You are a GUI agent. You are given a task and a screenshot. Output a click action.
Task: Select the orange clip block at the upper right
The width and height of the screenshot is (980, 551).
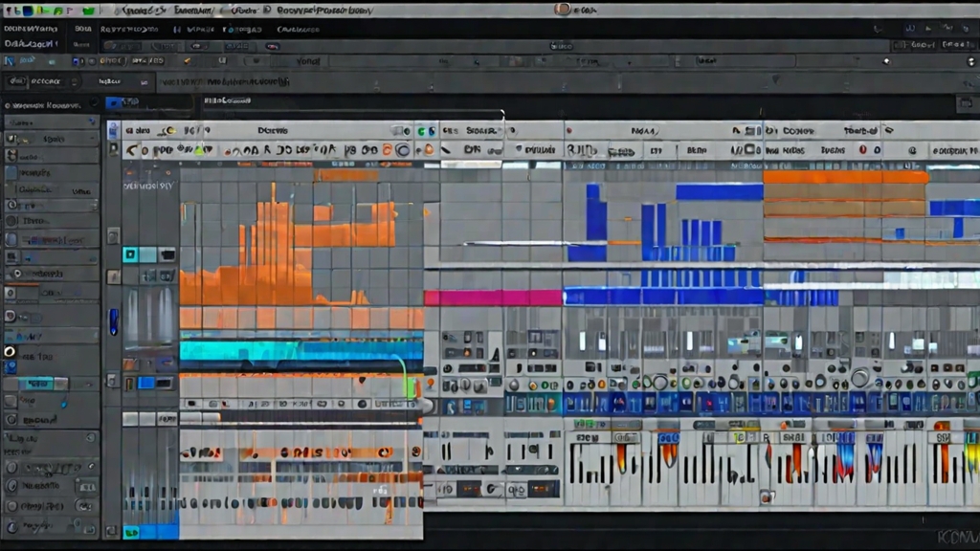point(845,177)
